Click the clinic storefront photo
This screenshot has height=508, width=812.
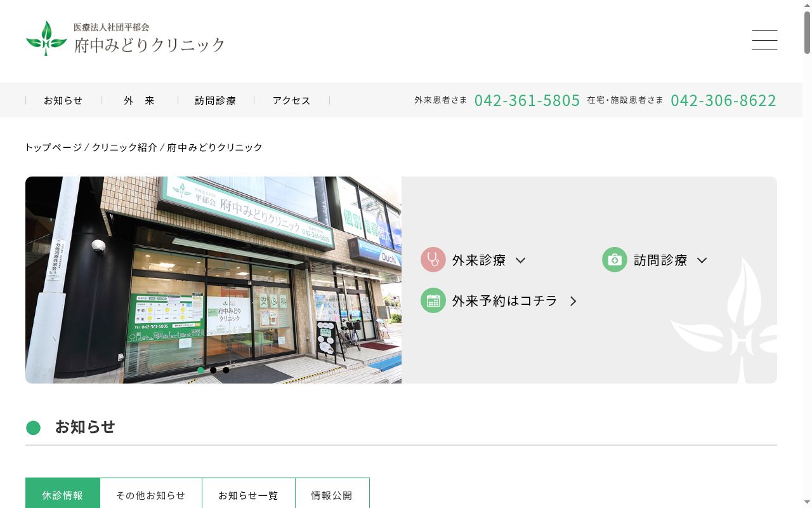point(213,280)
